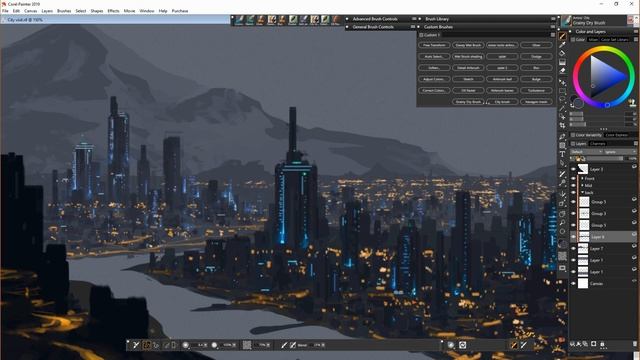The width and height of the screenshot is (640, 360).
Task: Expand the Brush Library panel
Action: (420, 19)
